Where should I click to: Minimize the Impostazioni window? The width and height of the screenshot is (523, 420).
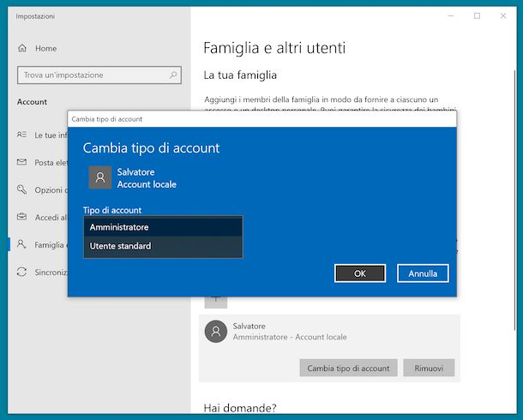tap(451, 15)
